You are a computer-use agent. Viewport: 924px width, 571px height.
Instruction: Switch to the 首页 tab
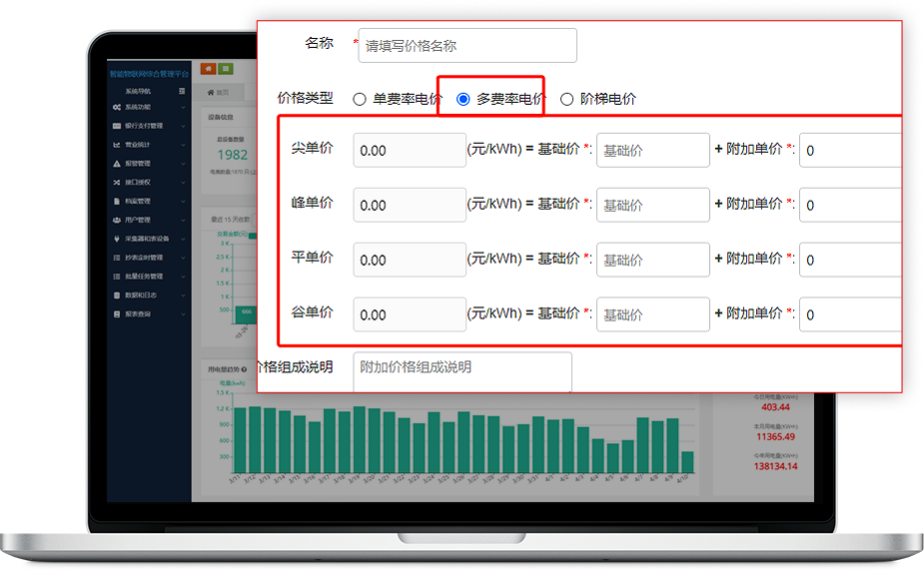coord(220,92)
